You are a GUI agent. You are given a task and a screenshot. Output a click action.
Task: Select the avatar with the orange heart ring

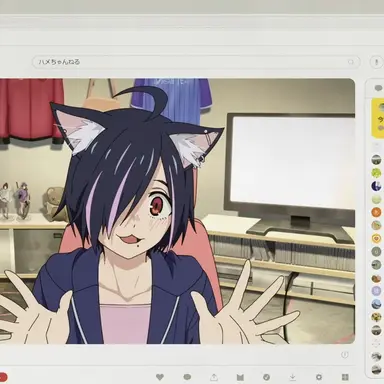376,238
